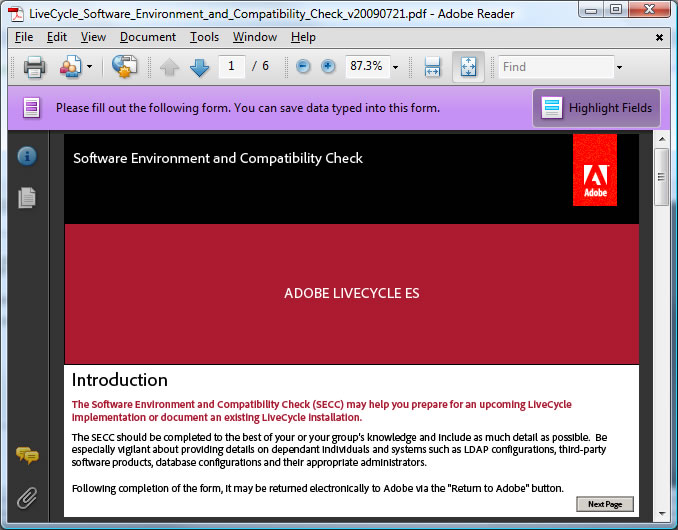Image resolution: width=678 pixels, height=530 pixels.
Task: Open the Comments panel speech bubbles icon
Action: [x=27, y=455]
